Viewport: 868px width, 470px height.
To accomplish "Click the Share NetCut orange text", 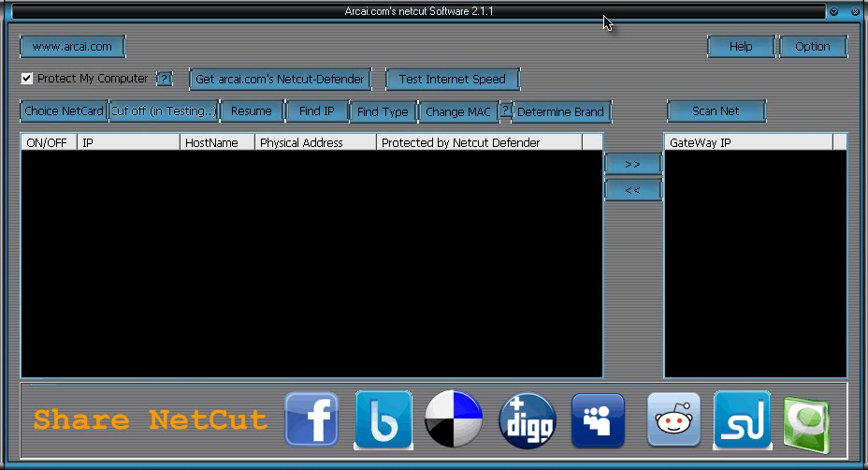I will [151, 420].
